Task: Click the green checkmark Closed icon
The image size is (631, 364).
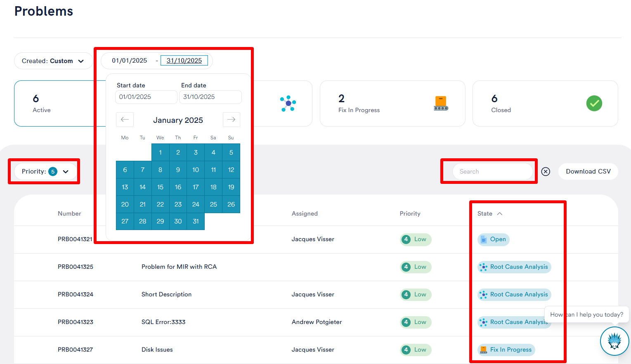Action: click(x=594, y=103)
